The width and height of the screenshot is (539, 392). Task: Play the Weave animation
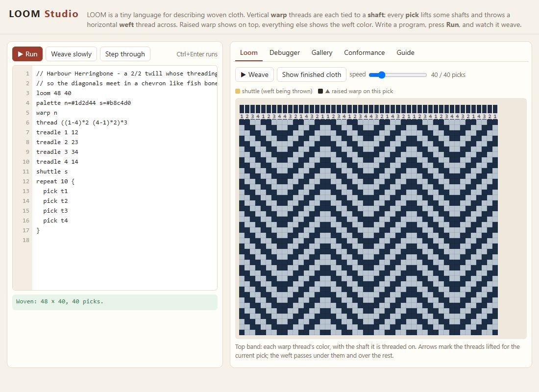click(x=254, y=74)
